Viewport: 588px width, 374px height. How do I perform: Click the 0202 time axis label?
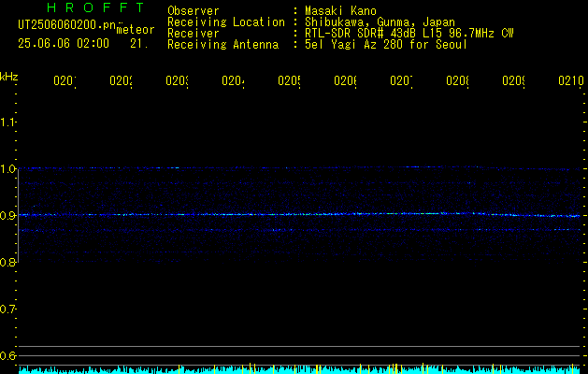tap(121, 80)
